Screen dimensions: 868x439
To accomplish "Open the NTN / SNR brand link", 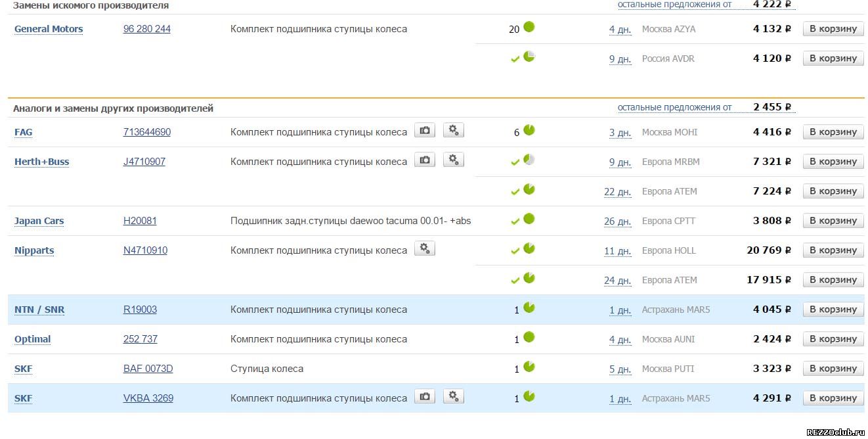I will 39,310.
